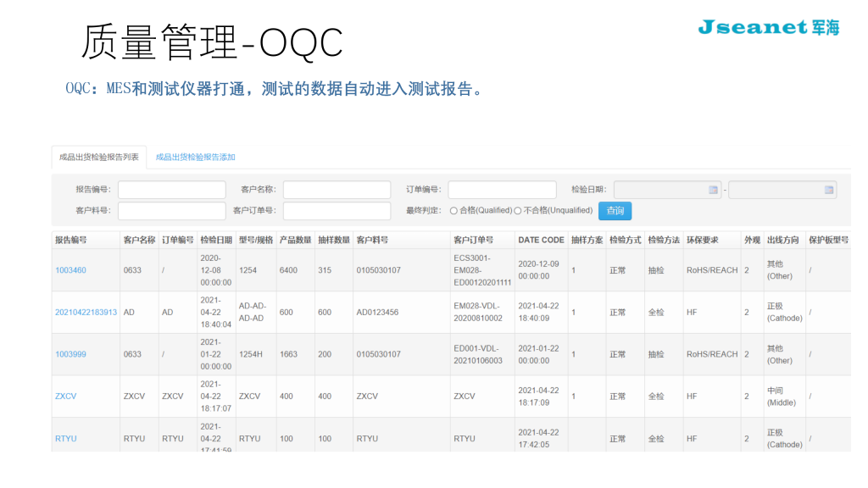Open the end date calendar picker icon
The height and width of the screenshot is (488, 868).
828,190
